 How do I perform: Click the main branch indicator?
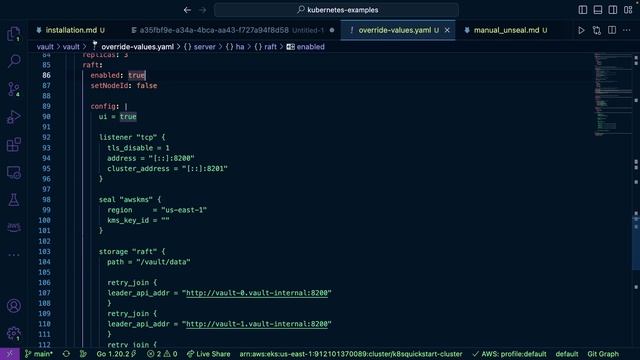pyautogui.click(x=39, y=354)
